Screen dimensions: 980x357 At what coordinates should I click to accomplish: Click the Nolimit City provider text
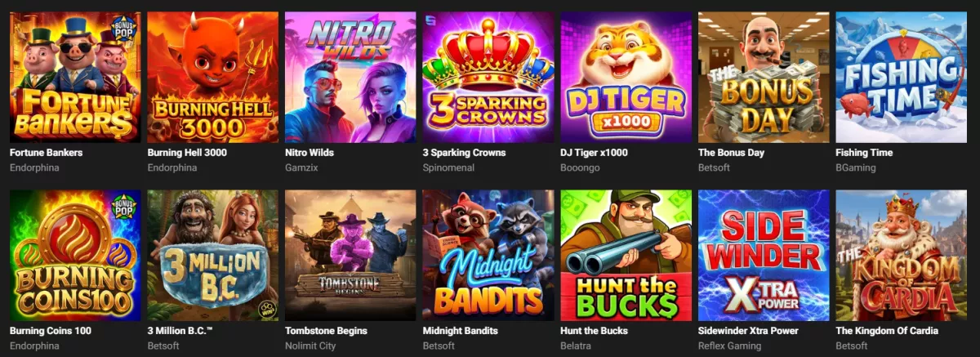(310, 346)
